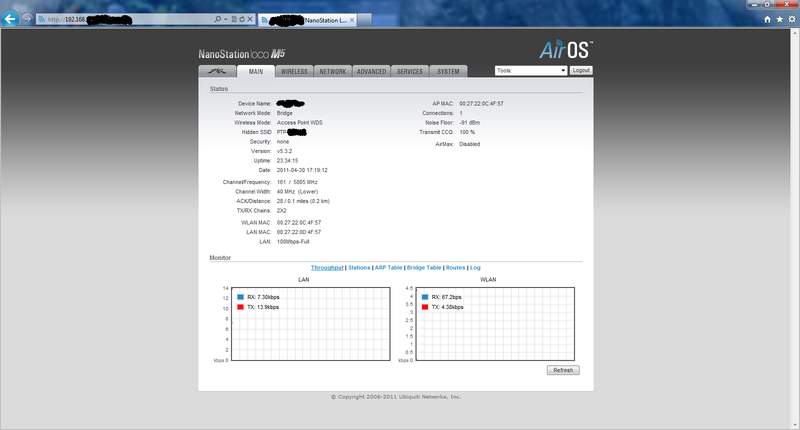Stop loading with the address bar X

pyautogui.click(x=250, y=19)
